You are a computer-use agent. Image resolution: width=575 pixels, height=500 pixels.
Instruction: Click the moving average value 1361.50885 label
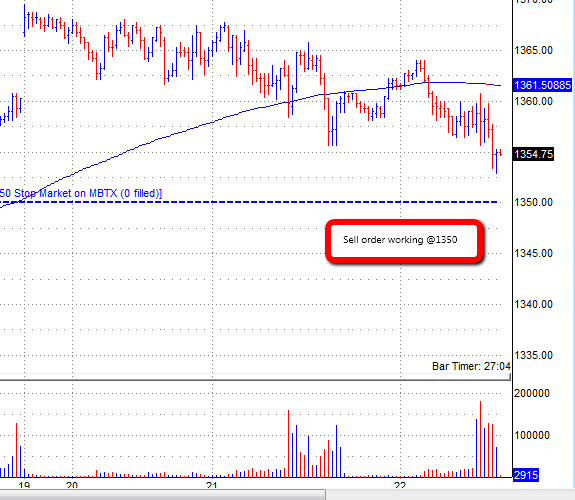542,85
